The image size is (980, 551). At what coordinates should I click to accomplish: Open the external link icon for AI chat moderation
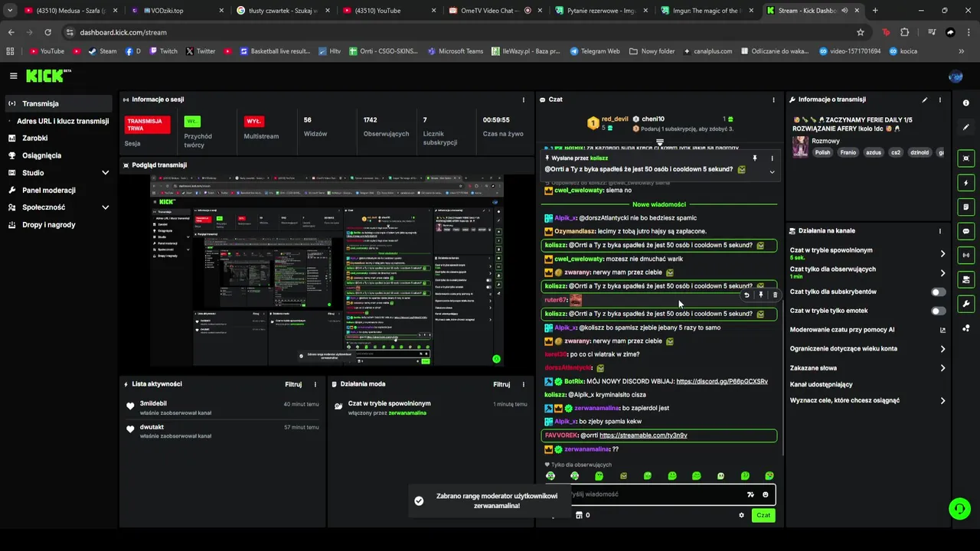tap(942, 330)
